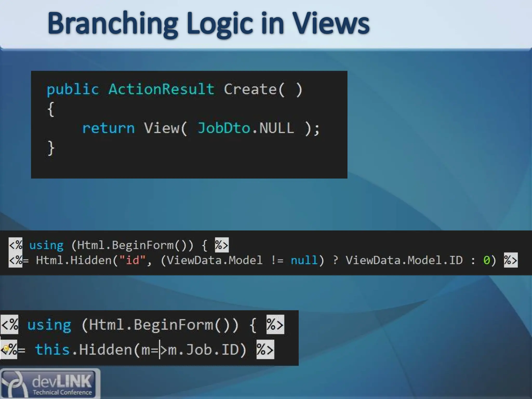Click the 'null' keyword in the ternary expression
Image resolution: width=532 pixels, height=399 pixels.
pyautogui.click(x=304, y=260)
